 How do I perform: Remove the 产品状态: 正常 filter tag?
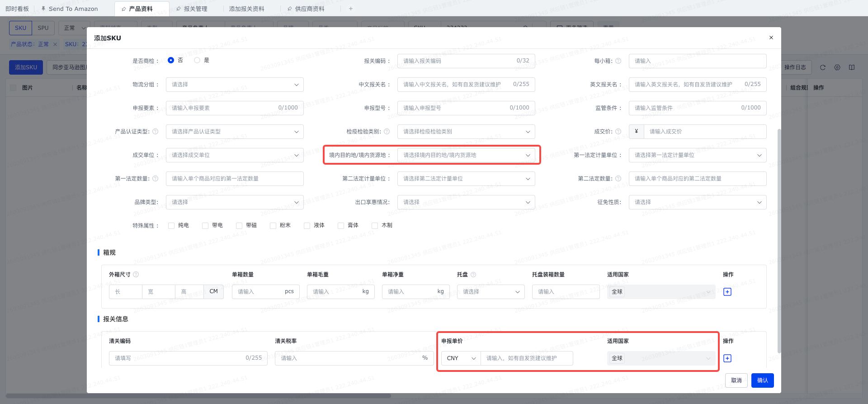[x=55, y=44]
